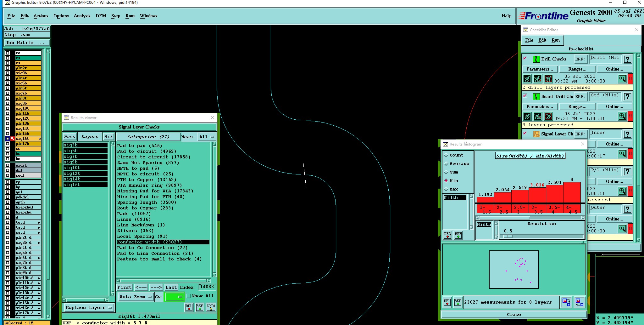Select Sum option in histogram

tap(451, 172)
